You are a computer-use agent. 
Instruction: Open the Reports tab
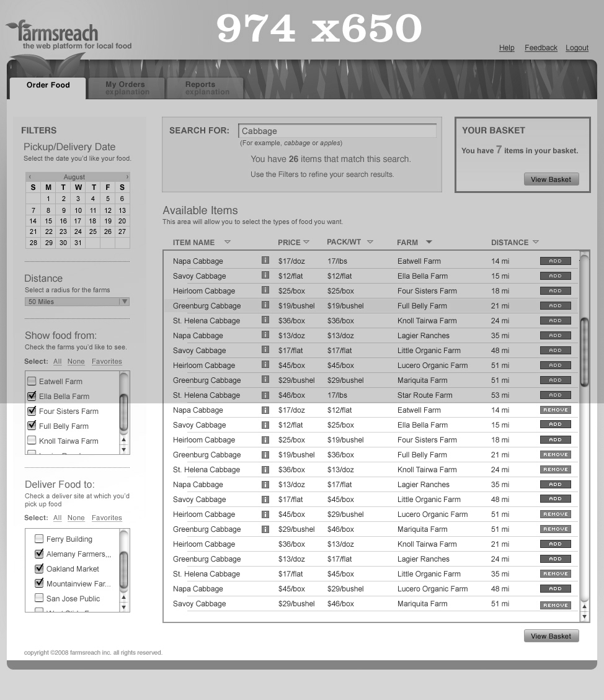(201, 87)
